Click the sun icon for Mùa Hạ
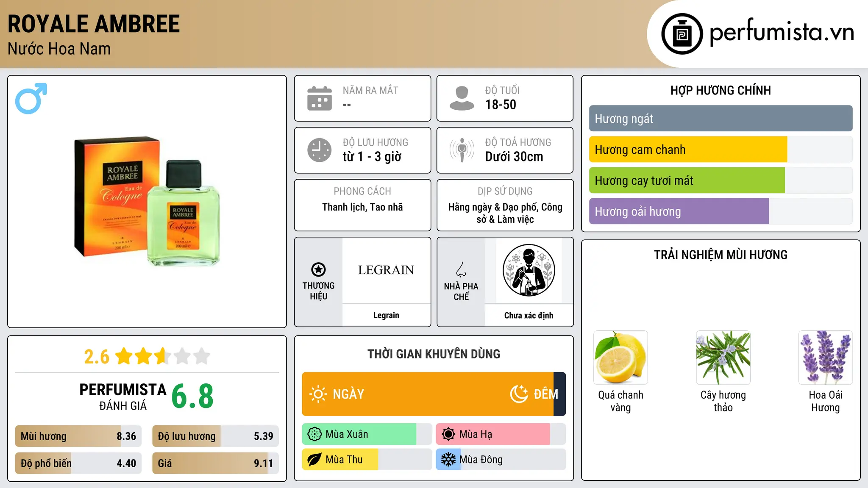 point(448,434)
